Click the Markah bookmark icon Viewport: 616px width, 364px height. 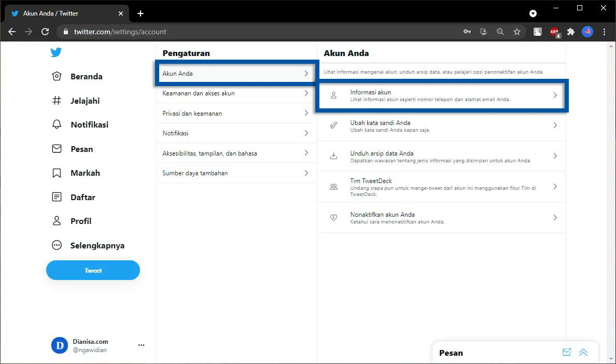57,173
